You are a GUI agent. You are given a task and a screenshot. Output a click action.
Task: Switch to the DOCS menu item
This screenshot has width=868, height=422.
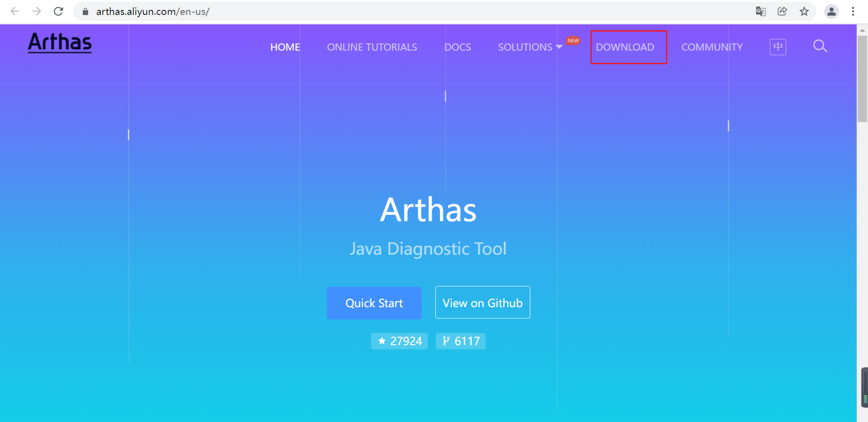[x=458, y=47]
